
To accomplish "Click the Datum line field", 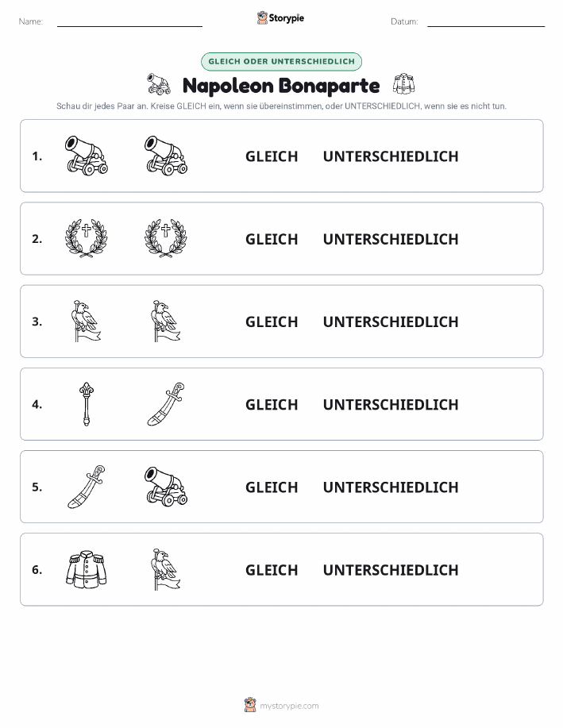I will point(486,21).
